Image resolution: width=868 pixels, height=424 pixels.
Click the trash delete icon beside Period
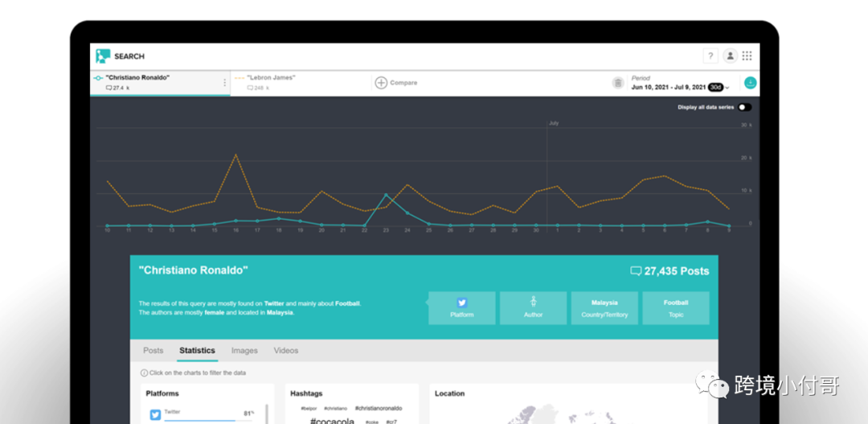[x=618, y=83]
